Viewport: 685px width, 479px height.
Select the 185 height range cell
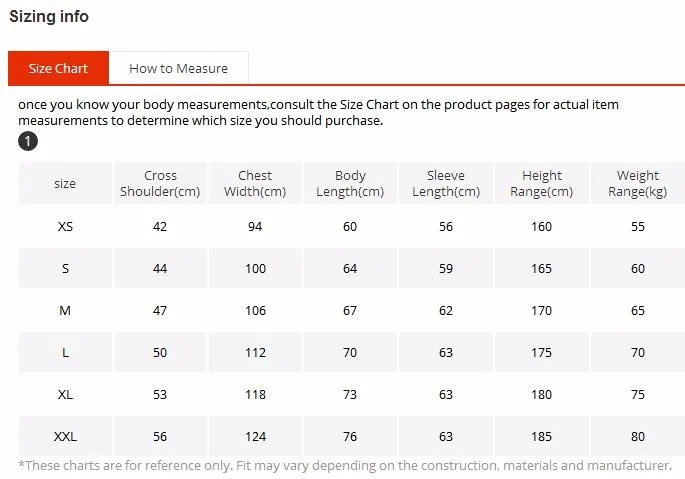pos(541,437)
